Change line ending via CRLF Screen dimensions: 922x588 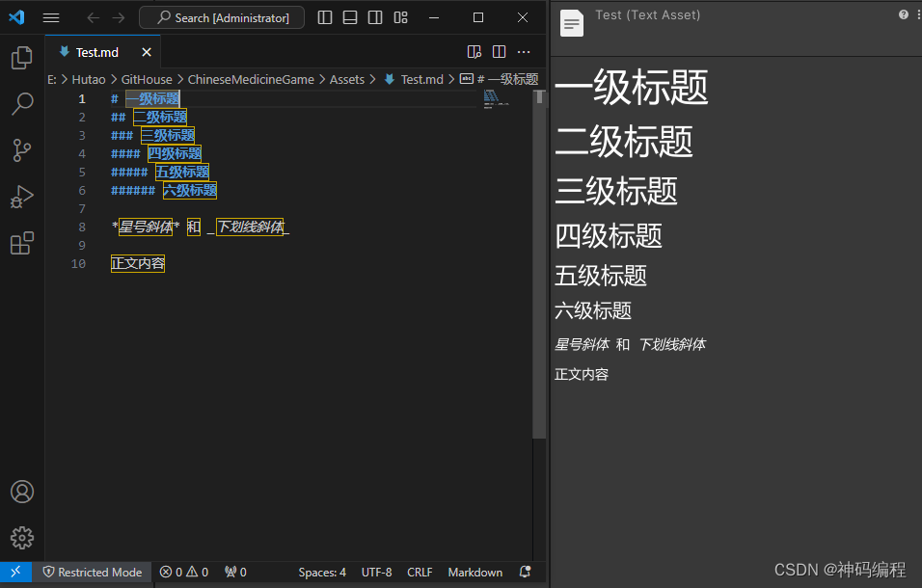click(420, 573)
